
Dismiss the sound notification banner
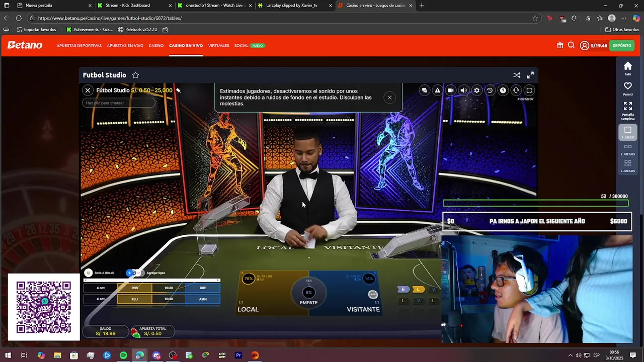[389, 98]
